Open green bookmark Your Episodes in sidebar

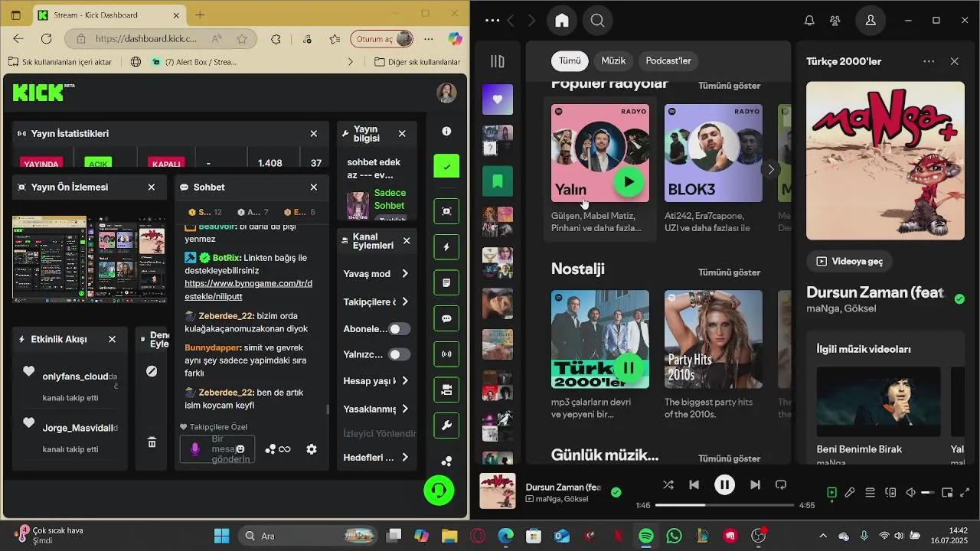pyautogui.click(x=498, y=181)
